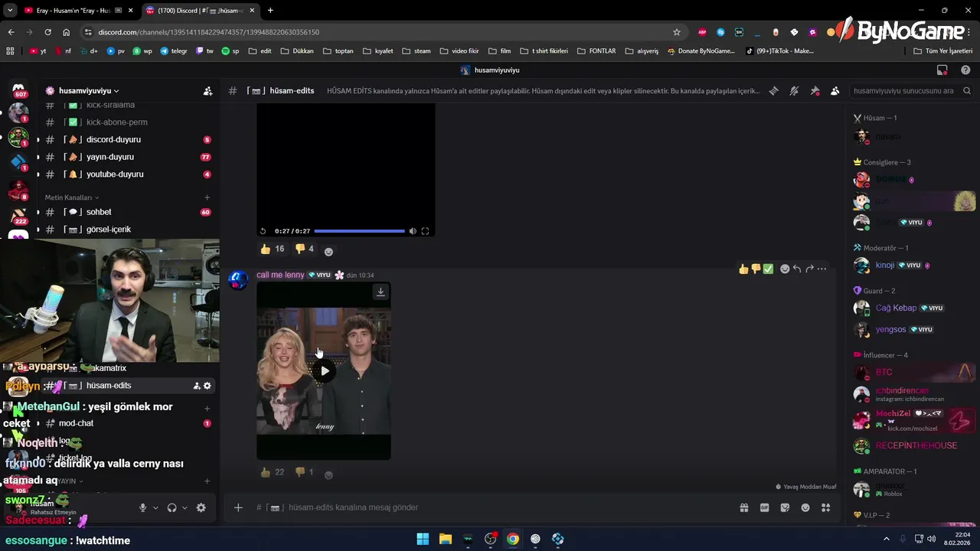
Task: Download the call me lenny video
Action: point(381,292)
